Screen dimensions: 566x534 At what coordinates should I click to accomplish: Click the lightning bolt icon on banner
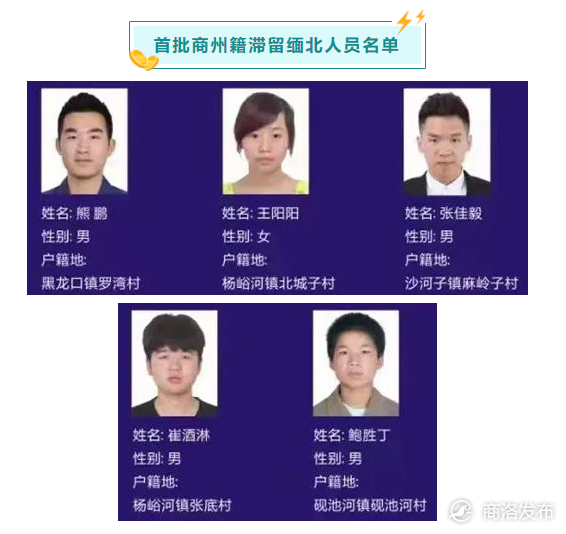click(x=411, y=22)
